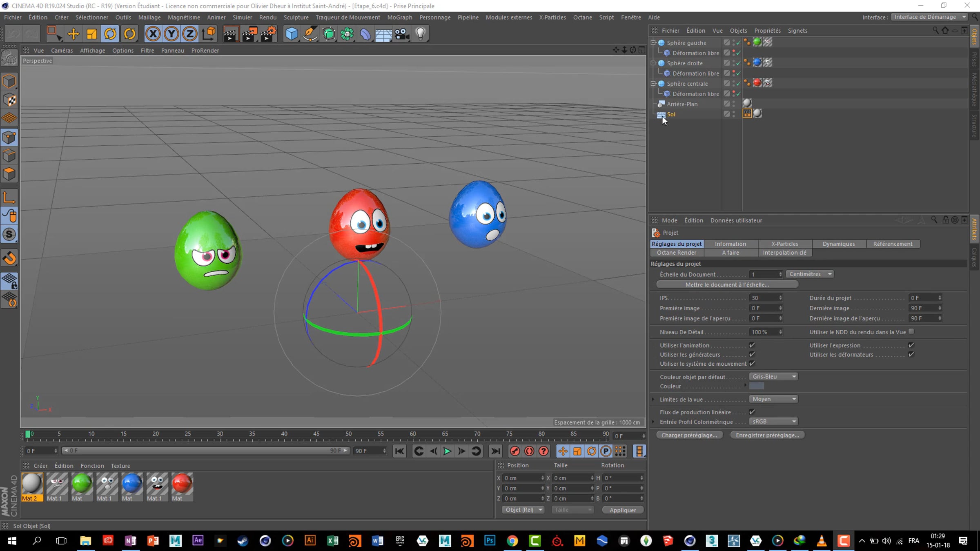
Task: Select the Move tool in top toolbar
Action: pos(73,34)
